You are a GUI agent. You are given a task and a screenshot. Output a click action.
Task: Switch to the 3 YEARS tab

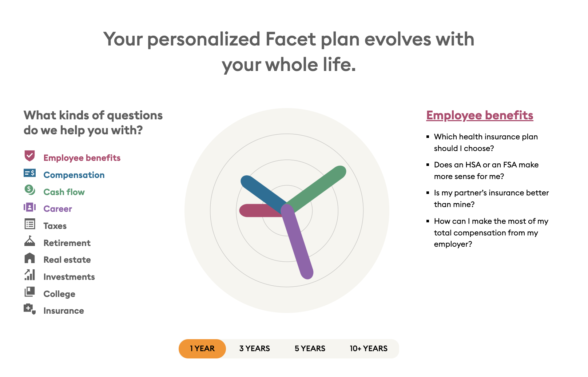point(255,349)
